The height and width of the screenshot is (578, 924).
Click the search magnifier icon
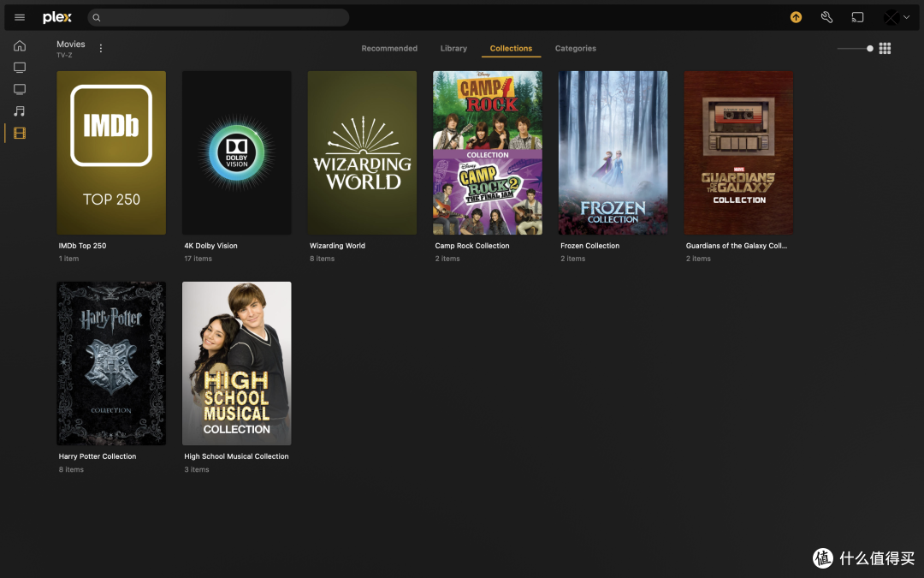(97, 18)
